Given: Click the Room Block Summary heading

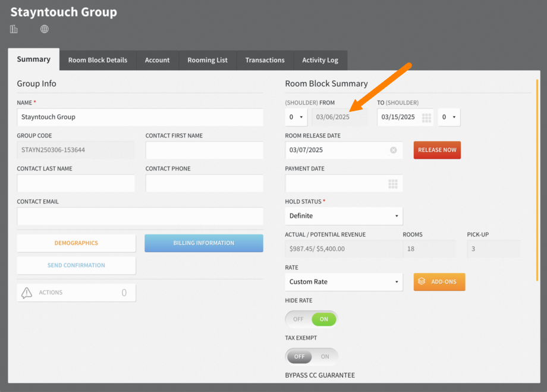Looking at the screenshot, I should tap(326, 84).
